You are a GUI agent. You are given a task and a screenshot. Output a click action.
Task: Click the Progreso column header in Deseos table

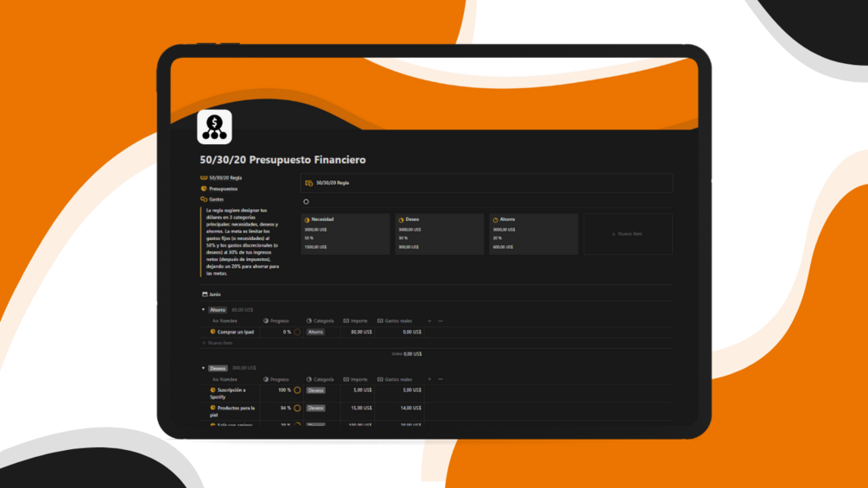click(x=276, y=379)
